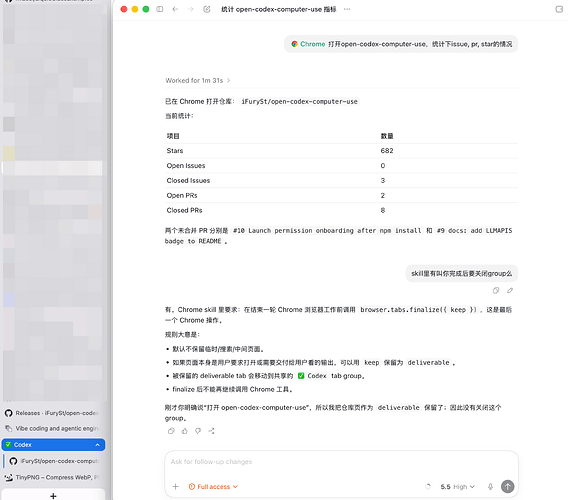
Task: Click the user message about skill group
Action: [462, 274]
